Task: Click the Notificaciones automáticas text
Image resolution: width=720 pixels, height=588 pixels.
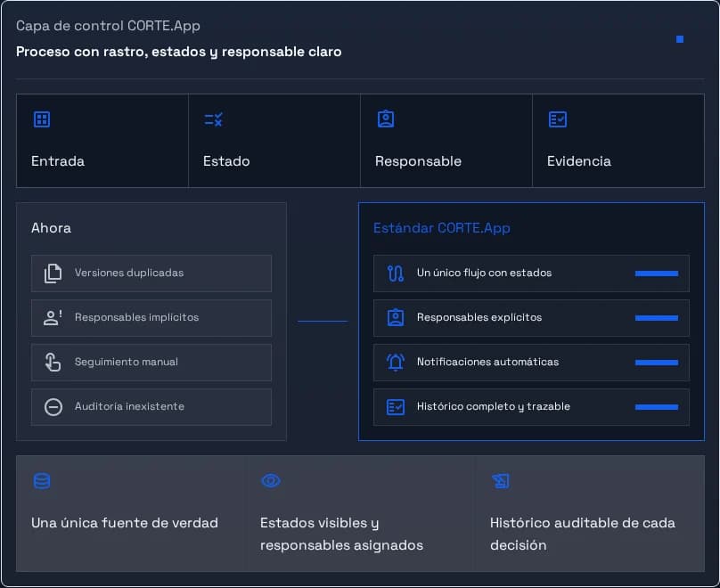Action: tap(487, 362)
